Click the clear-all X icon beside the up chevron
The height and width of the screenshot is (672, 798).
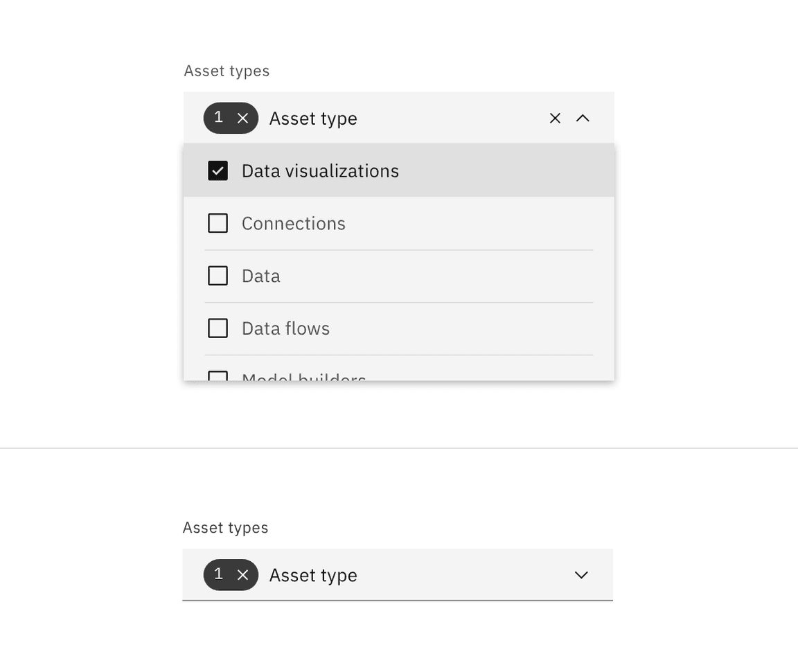[x=555, y=118]
